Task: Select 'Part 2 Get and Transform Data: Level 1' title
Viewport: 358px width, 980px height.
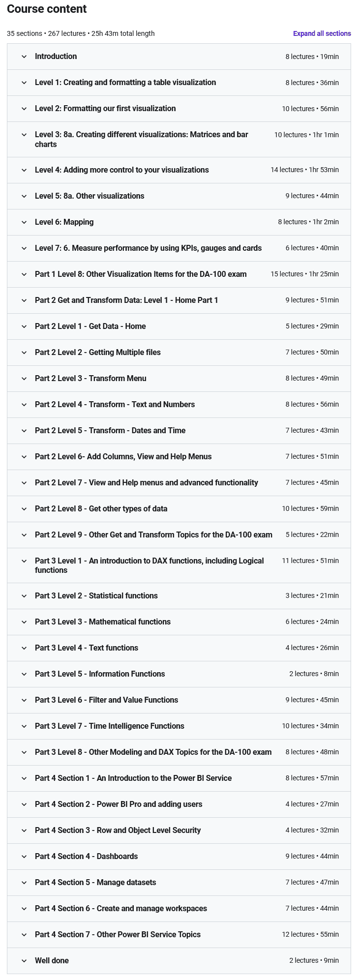Action: click(x=126, y=300)
